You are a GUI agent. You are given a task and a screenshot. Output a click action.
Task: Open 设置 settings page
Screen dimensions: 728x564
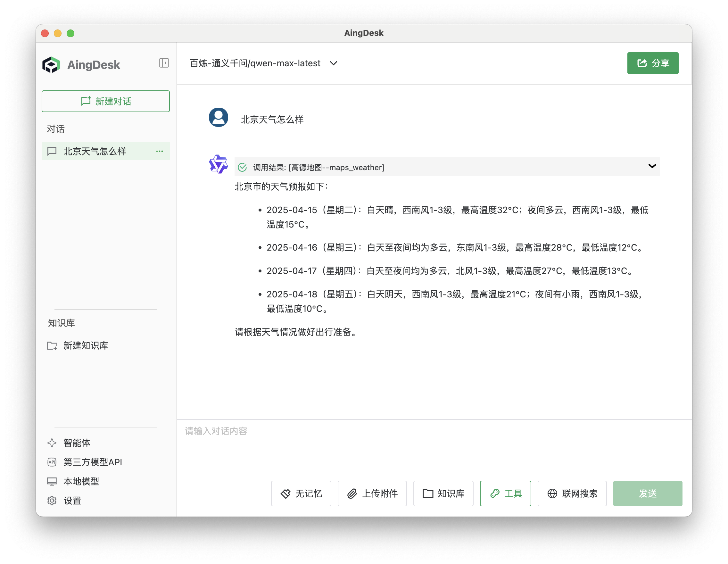click(x=72, y=501)
